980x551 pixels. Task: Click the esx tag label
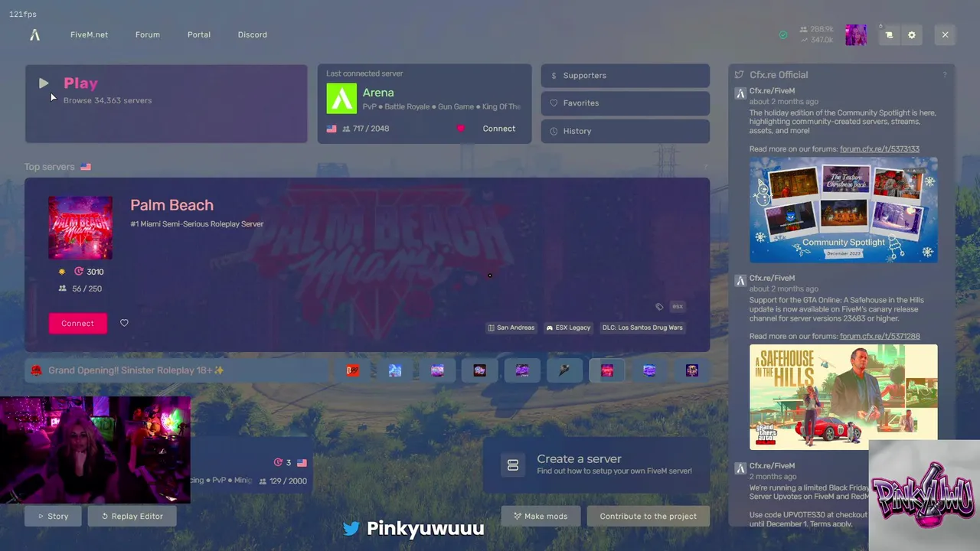pos(678,306)
